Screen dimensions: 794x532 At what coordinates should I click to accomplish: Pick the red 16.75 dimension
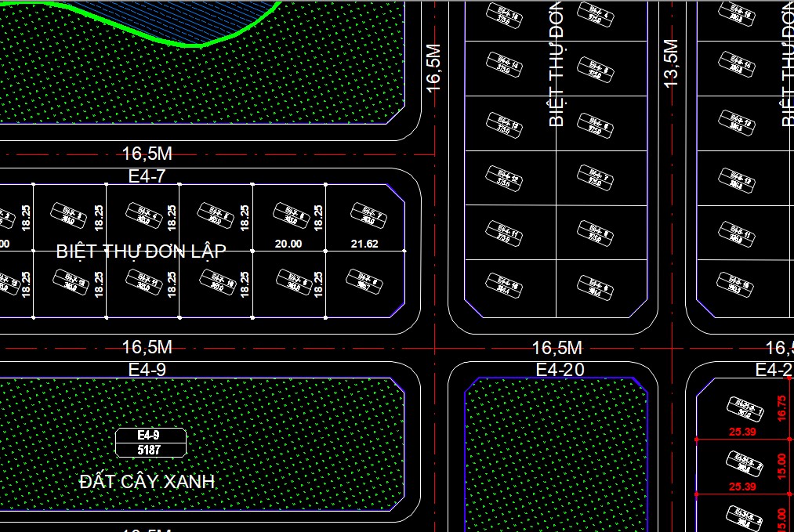[781, 408]
